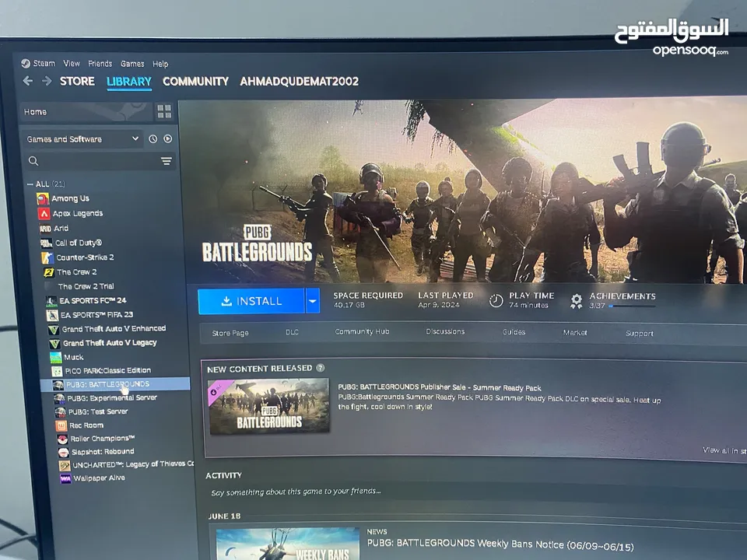Click the Home button in library sidebar
This screenshot has width=747, height=560.
click(87, 112)
